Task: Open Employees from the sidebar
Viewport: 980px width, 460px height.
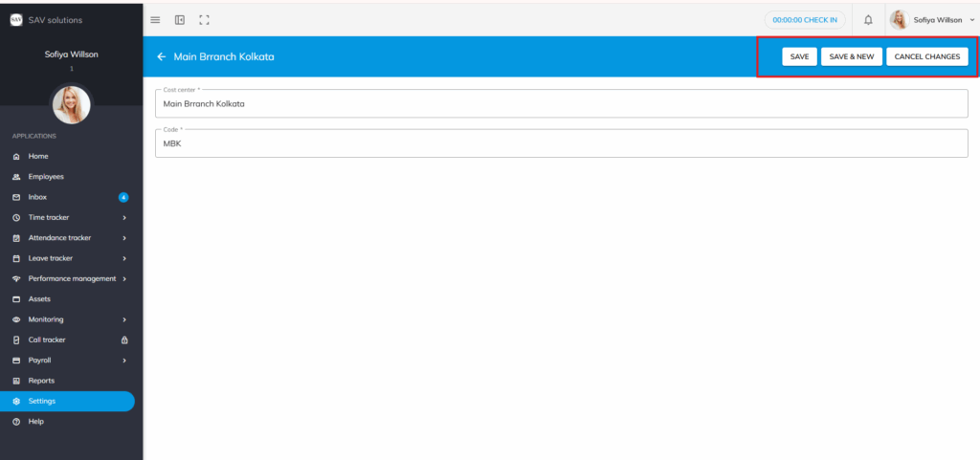Action: pos(45,177)
